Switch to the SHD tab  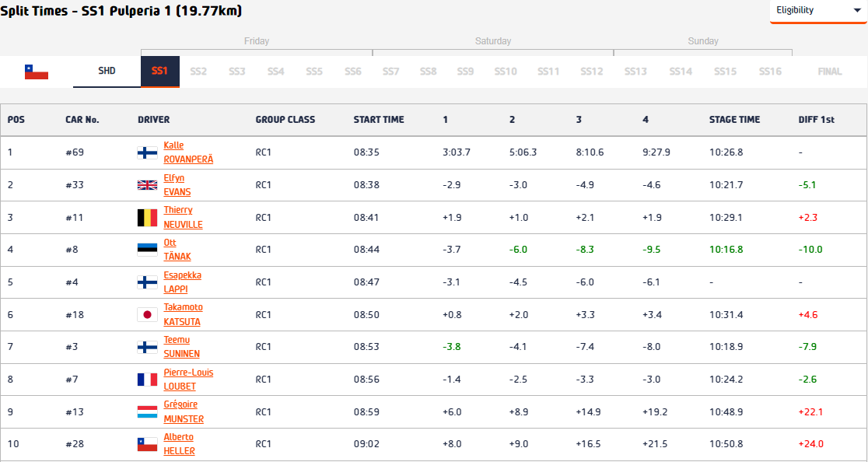[x=107, y=72]
